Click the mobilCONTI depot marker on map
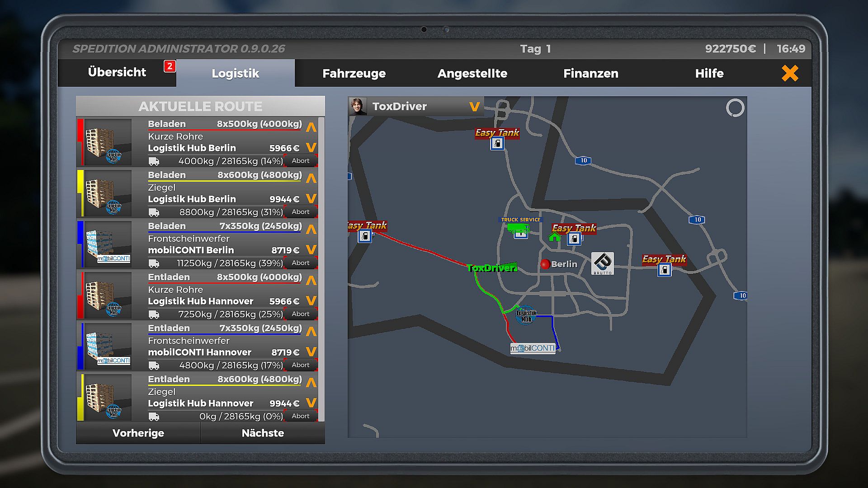 [x=533, y=348]
